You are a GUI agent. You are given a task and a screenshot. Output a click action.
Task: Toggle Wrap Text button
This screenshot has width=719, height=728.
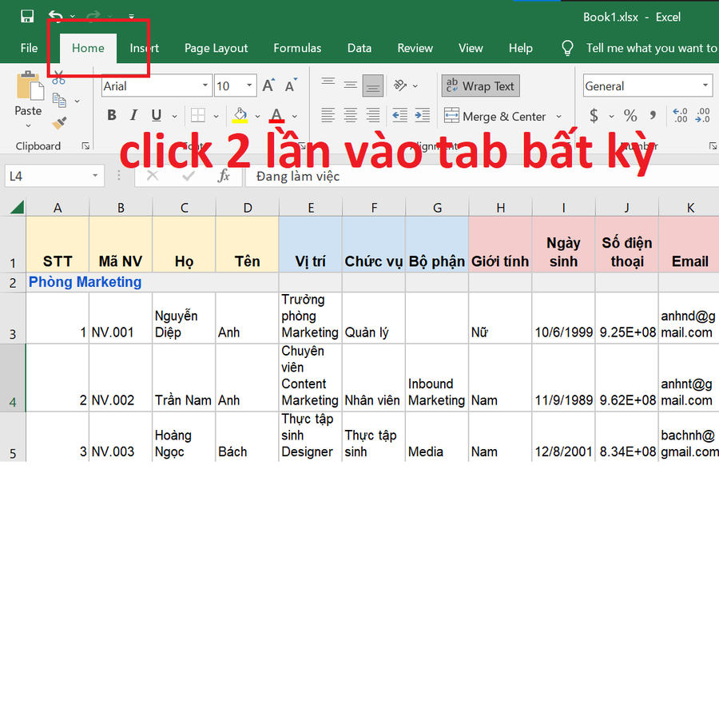tap(480, 86)
